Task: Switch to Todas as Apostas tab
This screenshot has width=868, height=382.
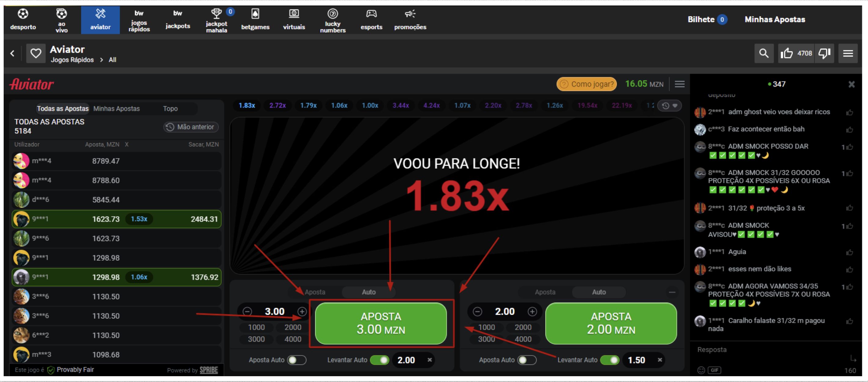Action: (x=62, y=108)
